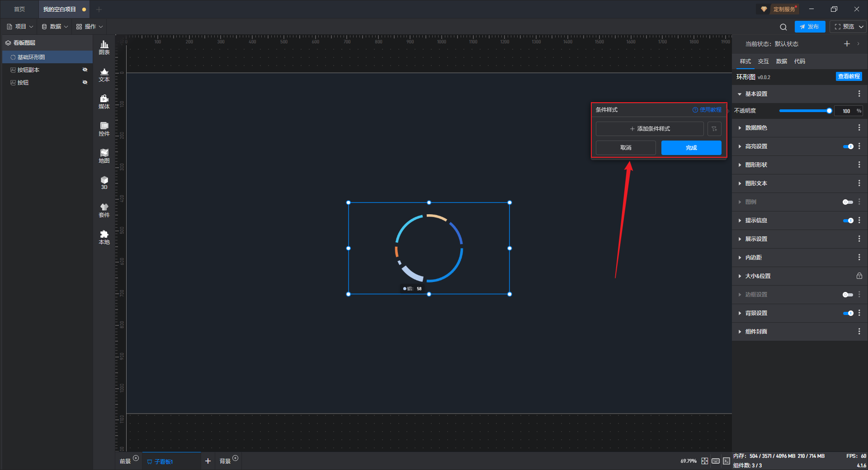Screen dimensions: 868x470
Task: Open the 本地 local components icon
Action: click(104, 237)
